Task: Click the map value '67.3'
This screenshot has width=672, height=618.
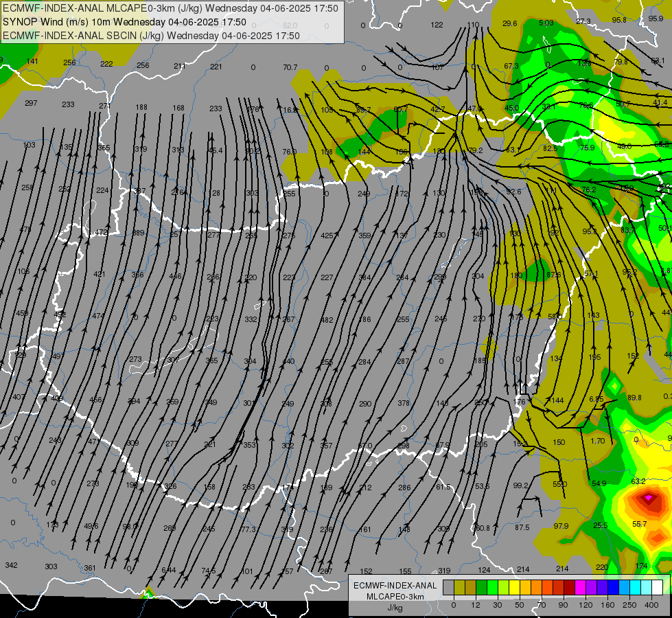Action: click(511, 66)
